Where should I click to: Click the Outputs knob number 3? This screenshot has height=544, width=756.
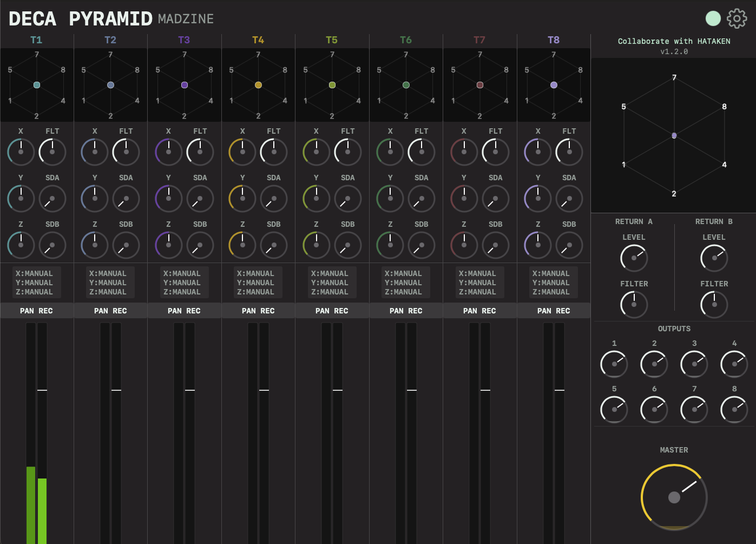pyautogui.click(x=694, y=364)
